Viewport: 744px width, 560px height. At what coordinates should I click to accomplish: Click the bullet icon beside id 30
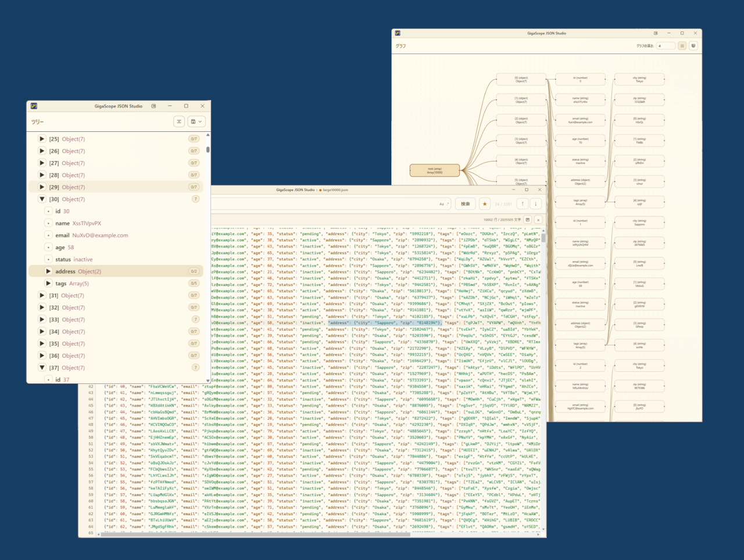point(48,211)
